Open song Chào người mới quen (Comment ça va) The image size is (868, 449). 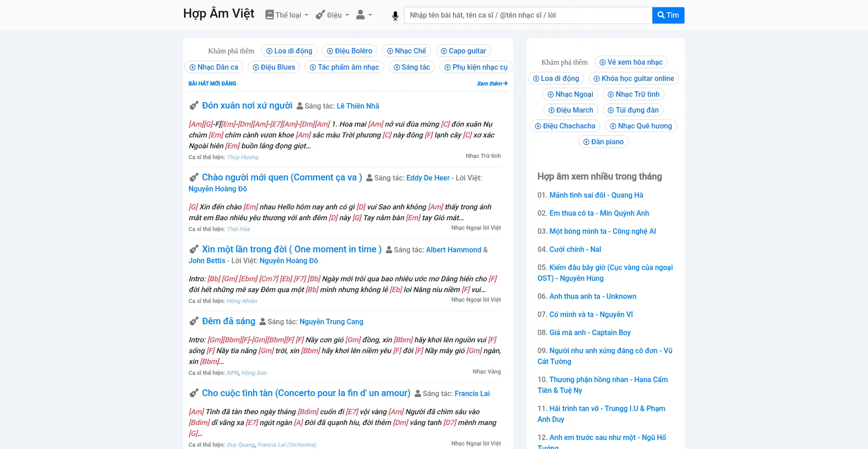click(x=282, y=178)
